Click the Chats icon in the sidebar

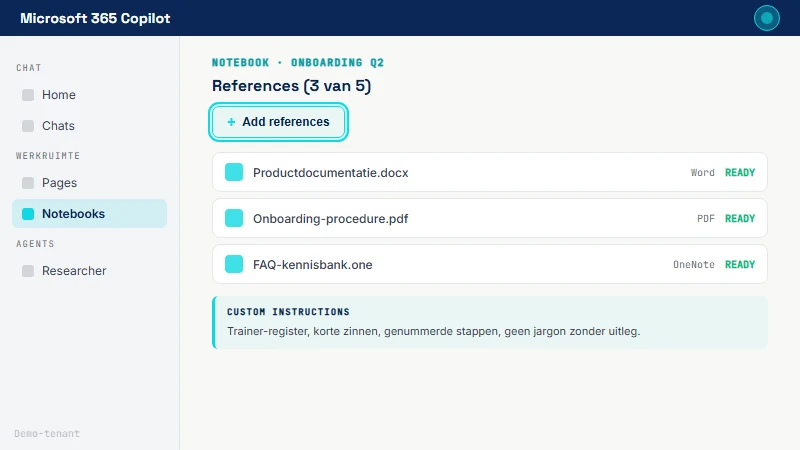coord(28,126)
